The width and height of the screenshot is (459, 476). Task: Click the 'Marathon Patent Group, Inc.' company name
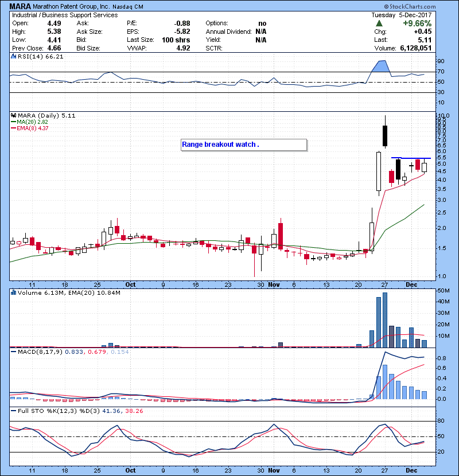[x=71, y=7]
